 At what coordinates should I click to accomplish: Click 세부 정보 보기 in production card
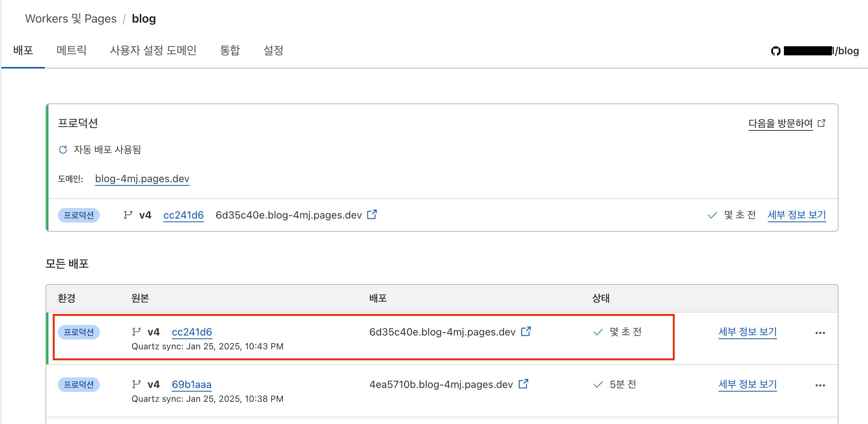[x=796, y=215]
